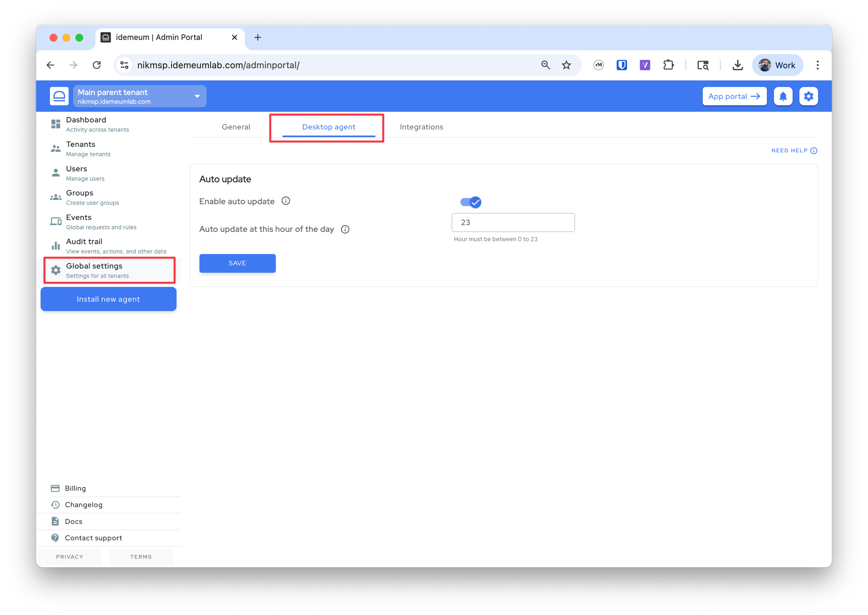
Task: Select the idemeum Admin Portal browser tab
Action: click(169, 37)
